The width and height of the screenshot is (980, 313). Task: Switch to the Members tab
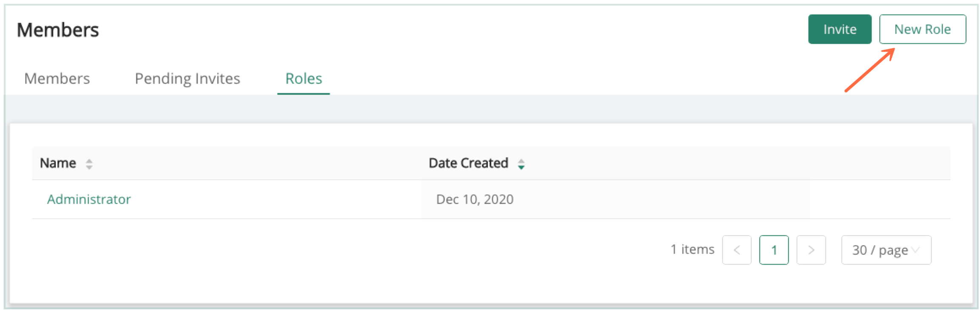click(57, 79)
